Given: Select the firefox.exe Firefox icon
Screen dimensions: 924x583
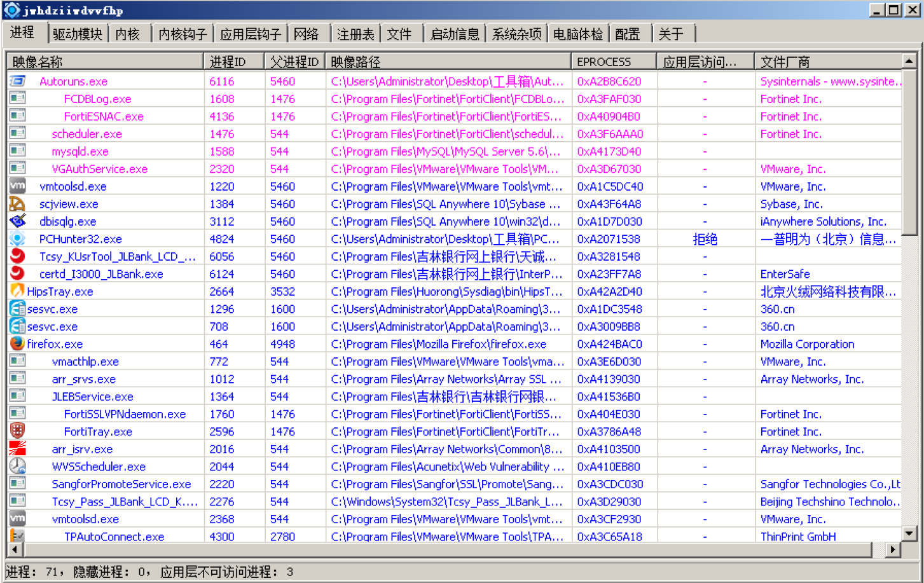Looking at the screenshot, I should point(18,344).
